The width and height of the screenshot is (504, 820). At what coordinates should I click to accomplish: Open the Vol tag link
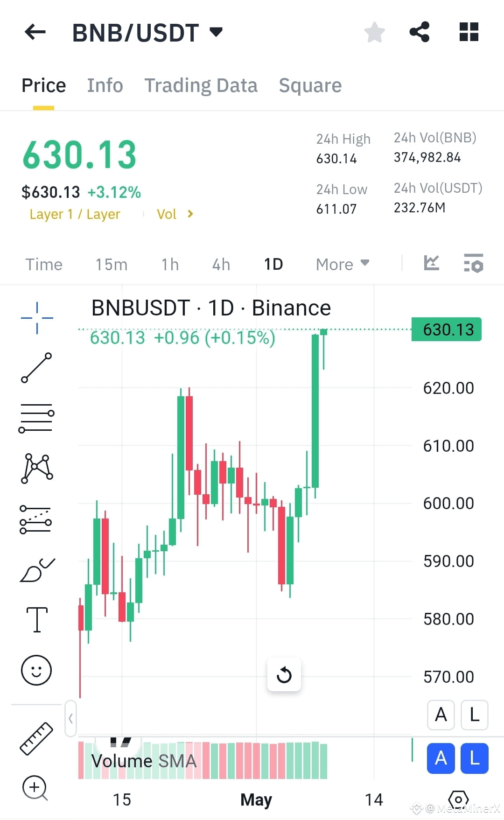[167, 214]
